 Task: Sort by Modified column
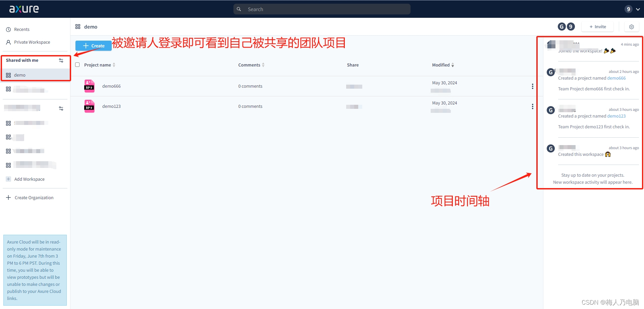(x=443, y=65)
